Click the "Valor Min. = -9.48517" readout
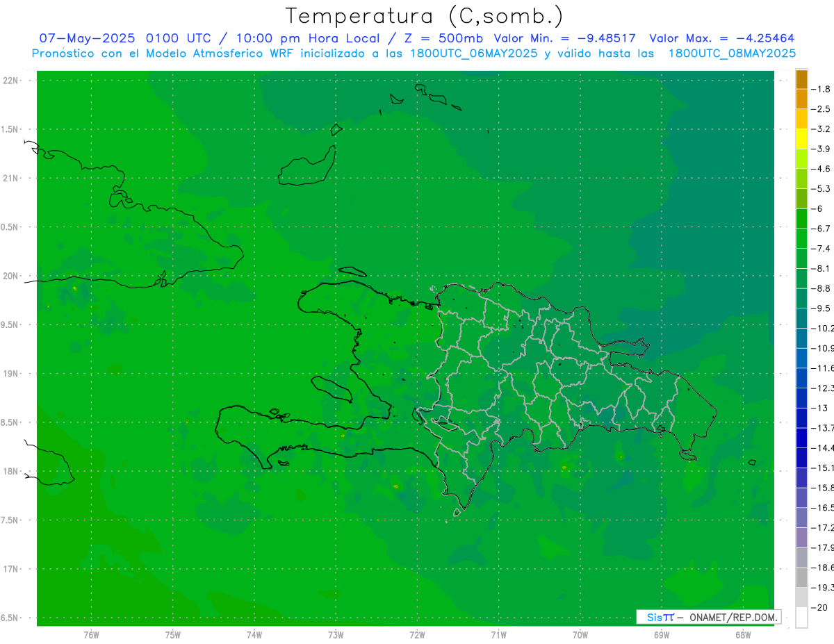This screenshot has width=834, height=644. (x=564, y=38)
